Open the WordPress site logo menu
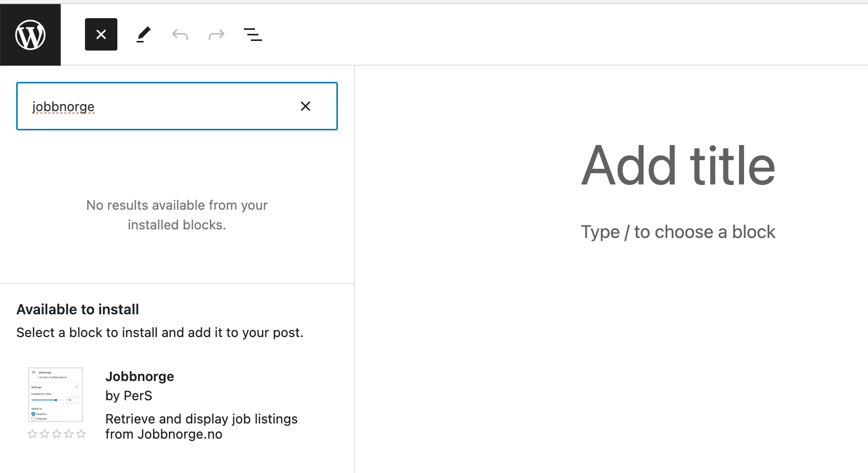The image size is (868, 473). coord(30,34)
